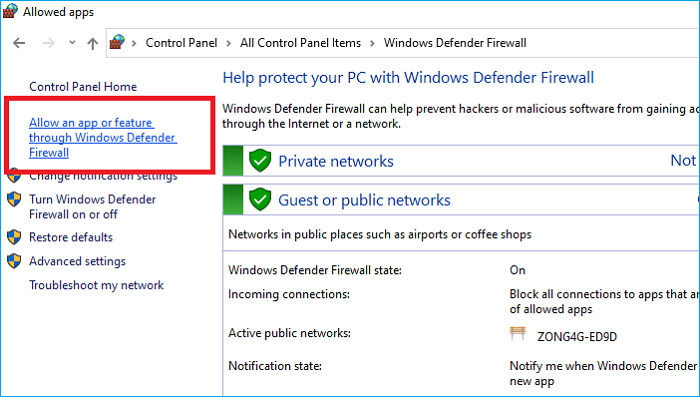Viewport: 700px width, 397px height.
Task: Click the forward navigation arrow
Action: (48, 43)
